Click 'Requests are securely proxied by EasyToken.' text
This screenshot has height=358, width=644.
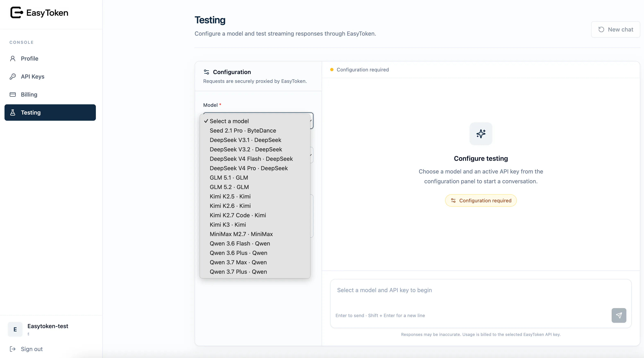pyautogui.click(x=255, y=81)
